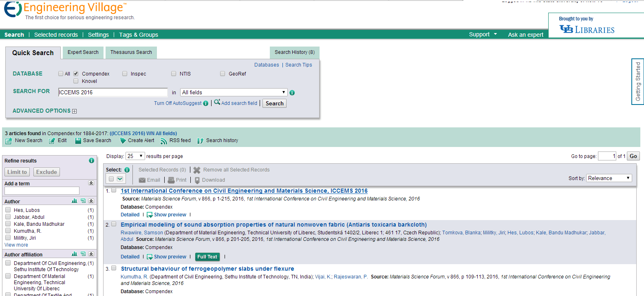Open the Author bar chart icon

tap(74, 201)
